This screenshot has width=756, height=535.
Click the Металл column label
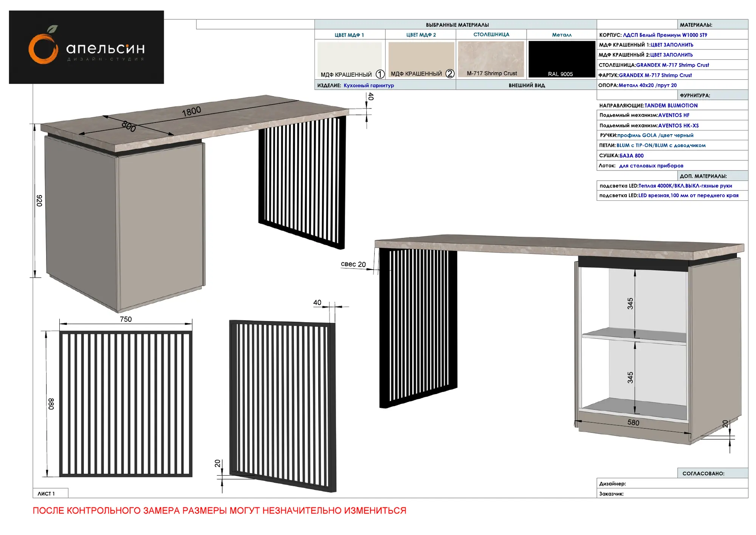(562, 35)
